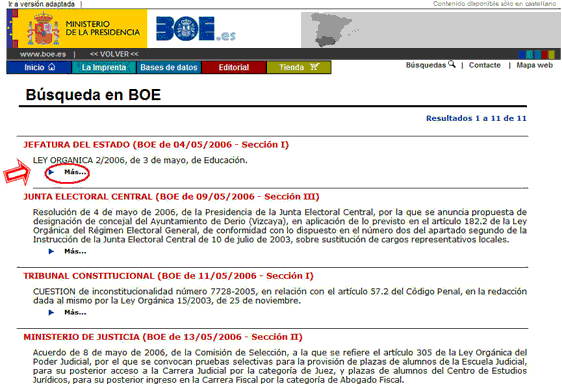Click 'Contenido disponible sólo en castellano' notice
Screen dimensions: 562x384
tap(494, 4)
